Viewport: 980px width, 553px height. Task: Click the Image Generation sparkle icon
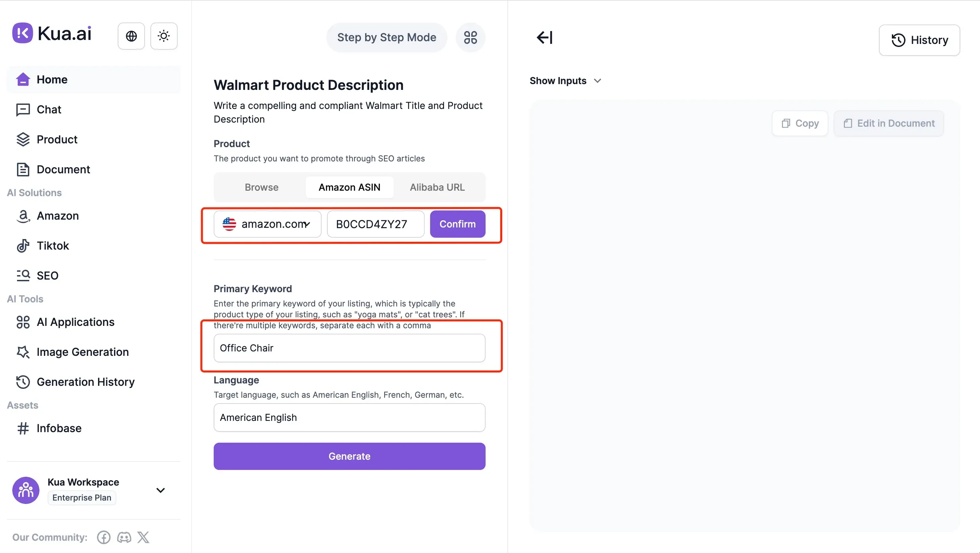pyautogui.click(x=23, y=352)
